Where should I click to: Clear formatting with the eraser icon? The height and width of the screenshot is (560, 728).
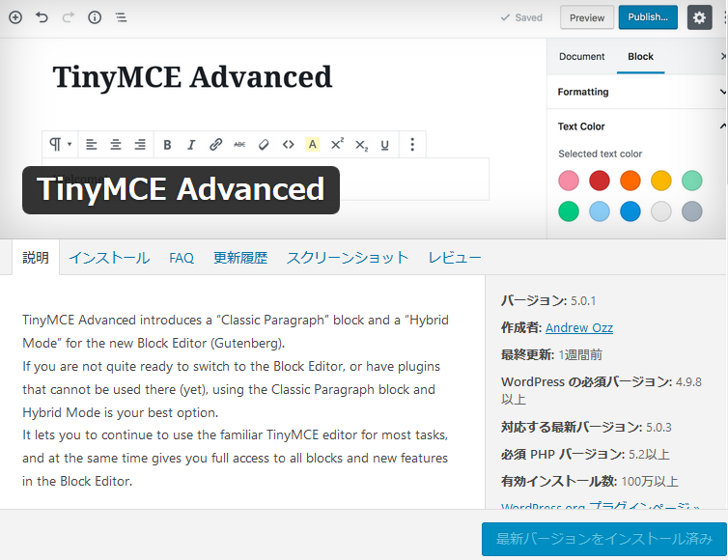[264, 145]
